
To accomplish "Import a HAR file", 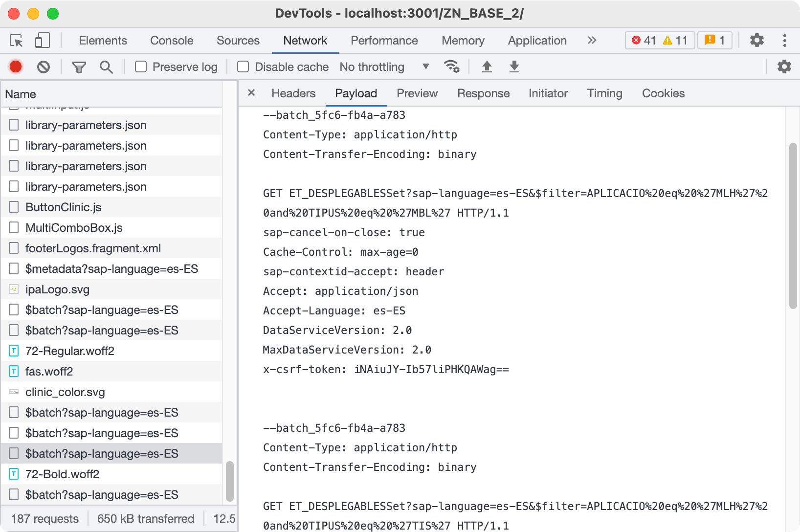I will [x=487, y=66].
